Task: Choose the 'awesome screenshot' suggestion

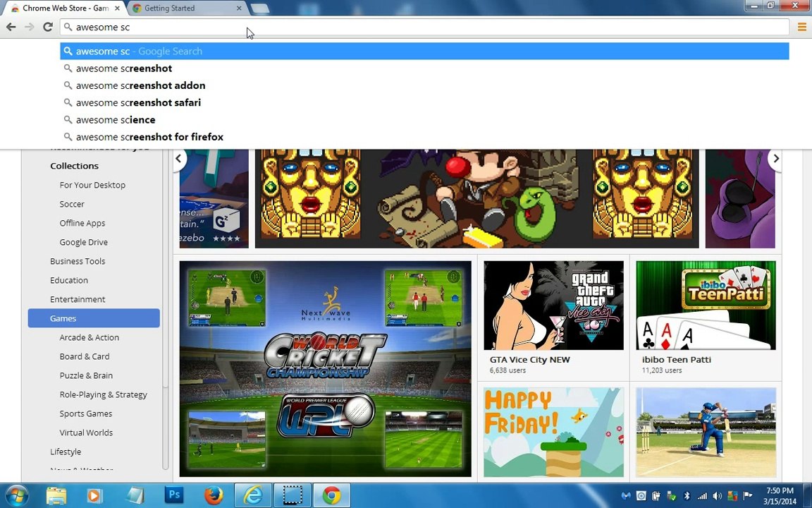Action: tap(424, 68)
